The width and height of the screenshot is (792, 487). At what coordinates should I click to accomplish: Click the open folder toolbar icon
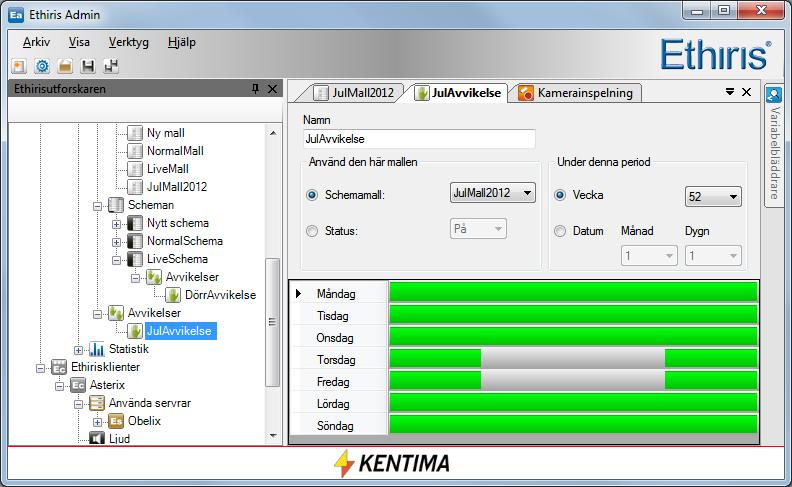(65, 66)
